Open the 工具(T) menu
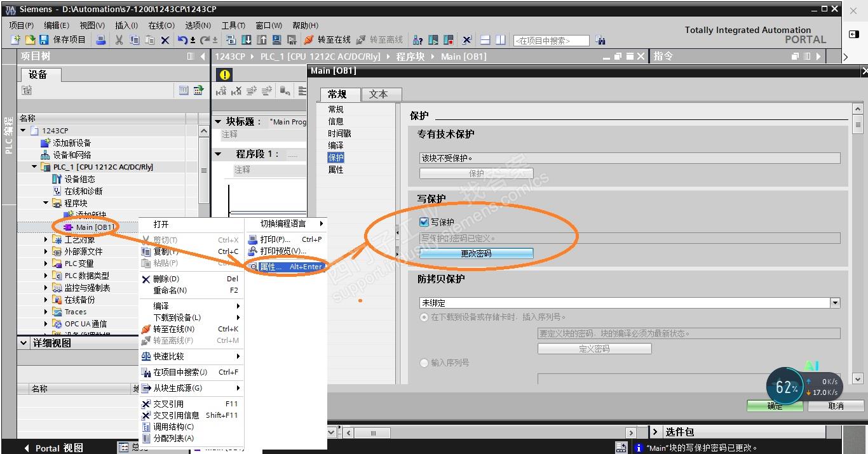868x454 pixels. pos(233,25)
